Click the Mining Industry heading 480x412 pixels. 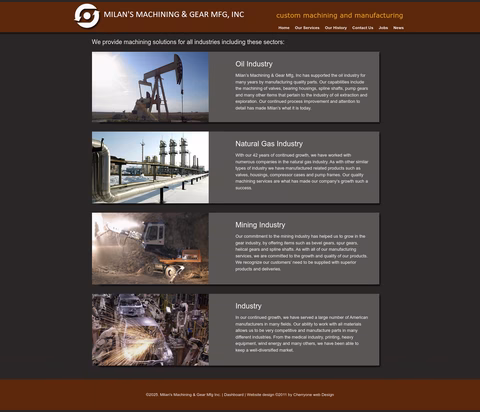click(260, 225)
